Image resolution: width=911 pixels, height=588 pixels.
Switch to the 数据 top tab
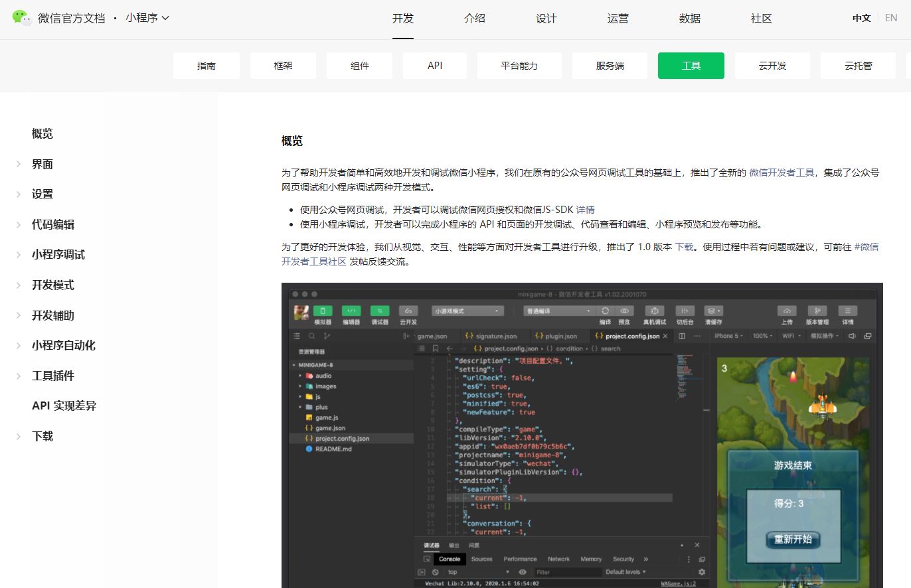point(689,19)
